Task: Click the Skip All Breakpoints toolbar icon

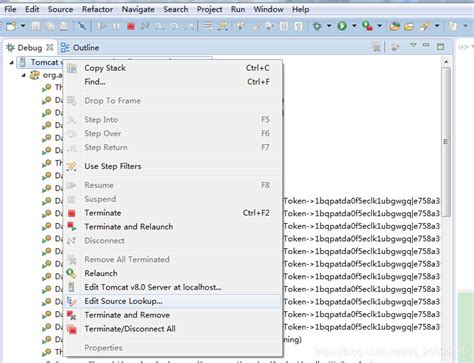Action: (x=82, y=26)
